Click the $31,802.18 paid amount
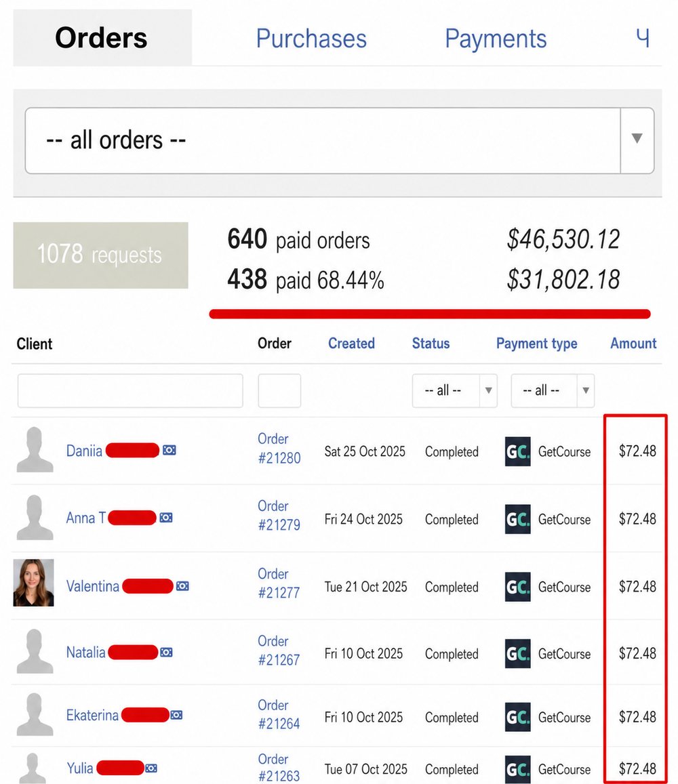The image size is (678, 784). 563,279
